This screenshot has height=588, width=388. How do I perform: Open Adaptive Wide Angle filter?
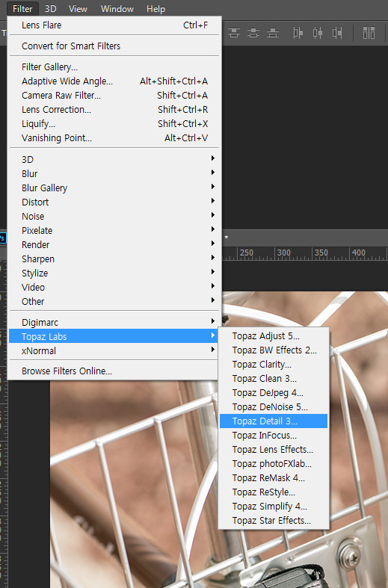(114, 81)
